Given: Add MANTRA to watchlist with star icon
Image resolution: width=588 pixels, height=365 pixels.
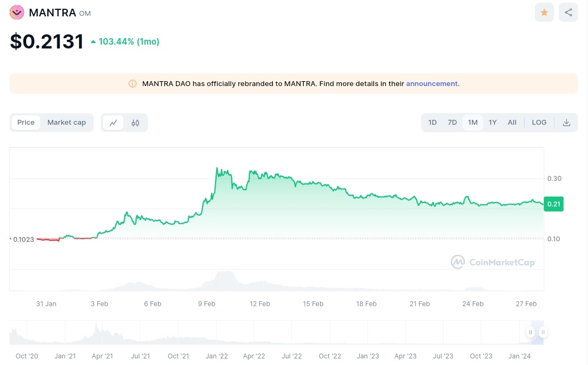Looking at the screenshot, I should 544,13.
